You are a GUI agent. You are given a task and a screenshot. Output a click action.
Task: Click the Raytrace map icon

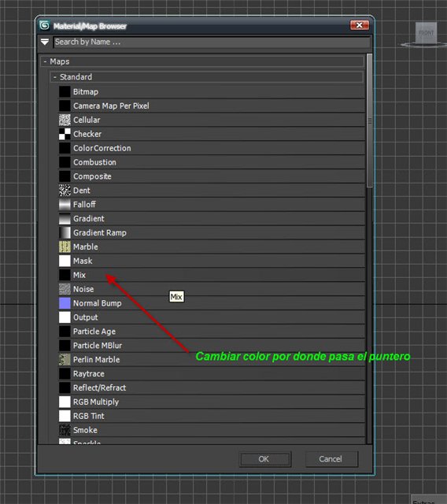[65, 374]
